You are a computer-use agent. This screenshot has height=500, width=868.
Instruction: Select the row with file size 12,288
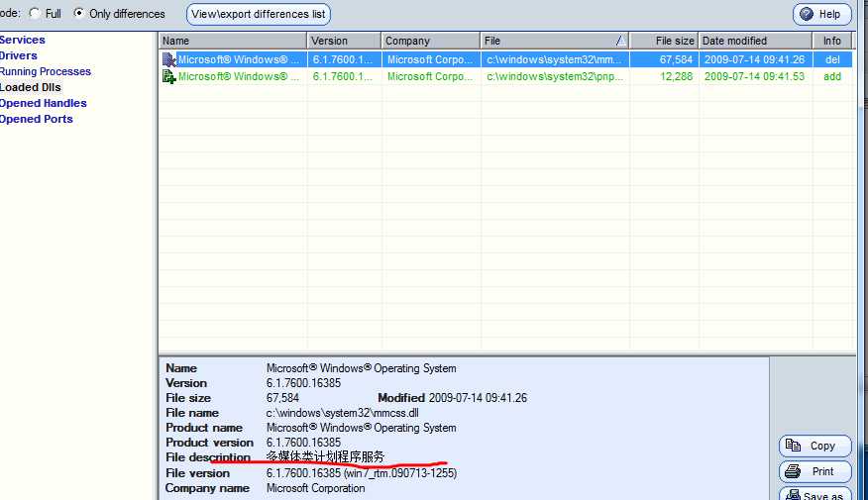click(505, 77)
